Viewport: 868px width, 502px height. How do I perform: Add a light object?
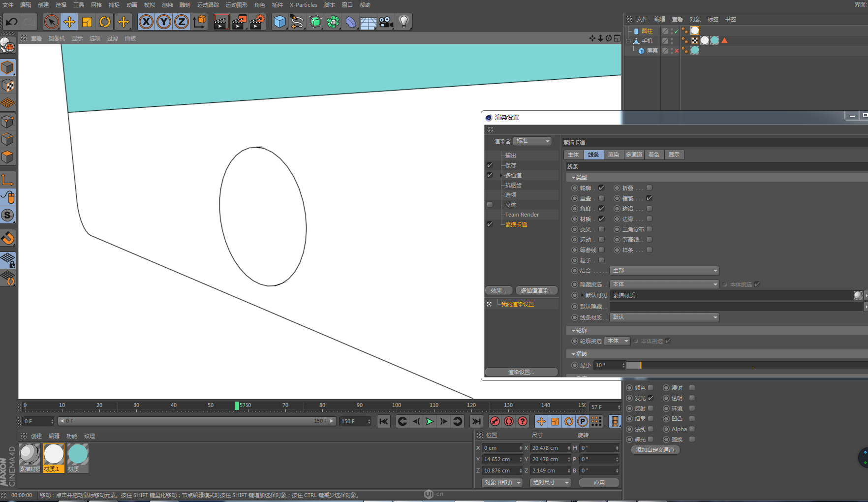click(x=404, y=22)
